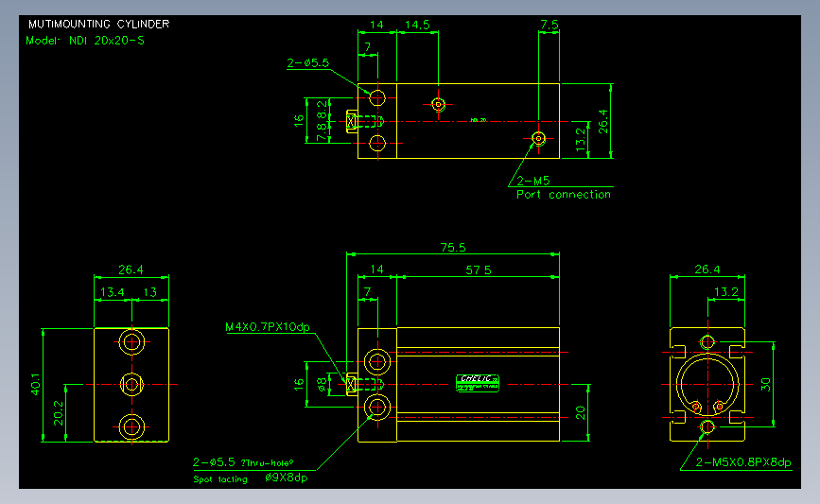Click the 20 dimension beside front view
The height and width of the screenshot is (504, 820).
[x=581, y=413]
